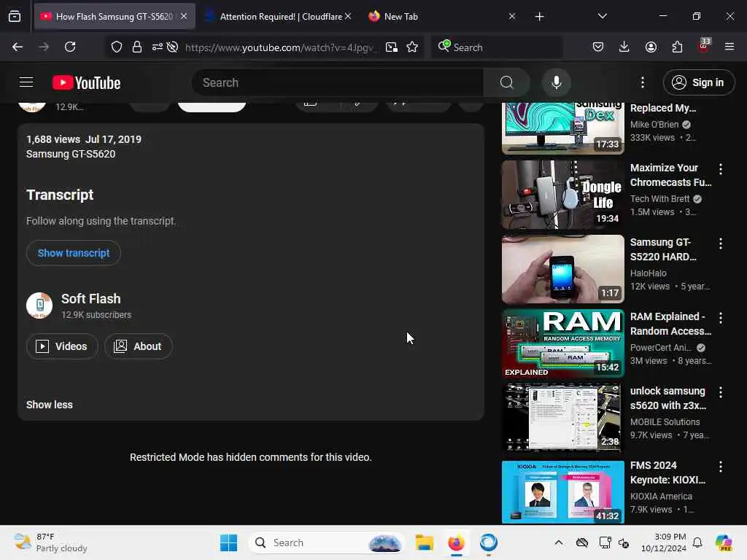Open the Firefox account icon
The width and height of the screenshot is (747, 560).
pos(651,47)
